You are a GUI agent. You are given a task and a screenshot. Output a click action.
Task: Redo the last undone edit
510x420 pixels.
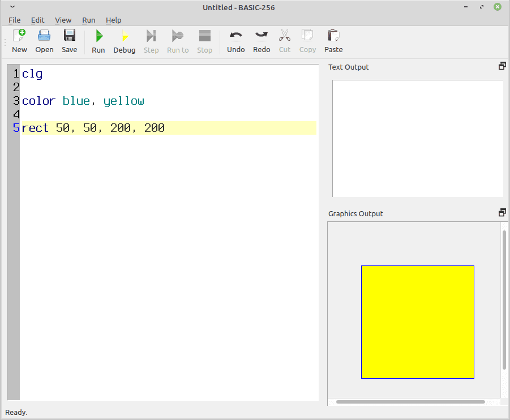tap(262, 41)
